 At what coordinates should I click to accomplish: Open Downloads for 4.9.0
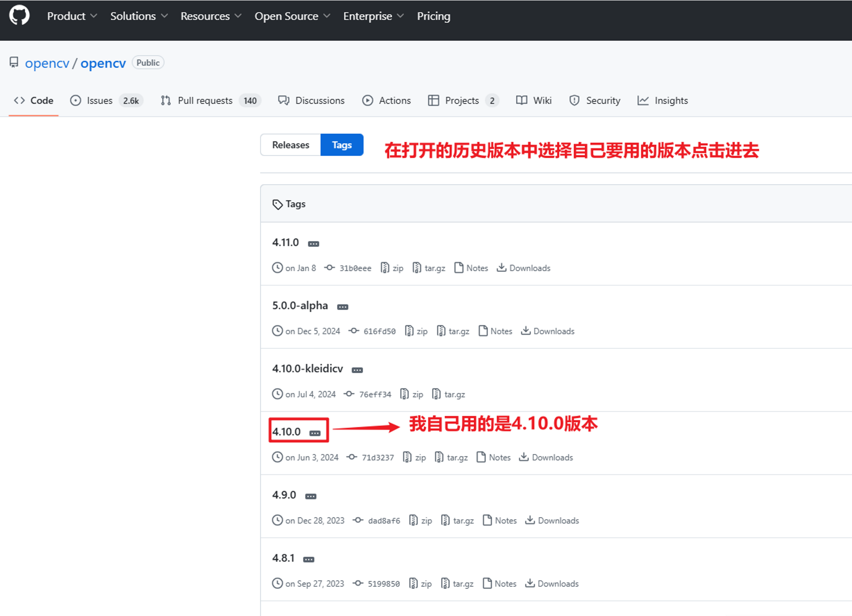(x=552, y=520)
